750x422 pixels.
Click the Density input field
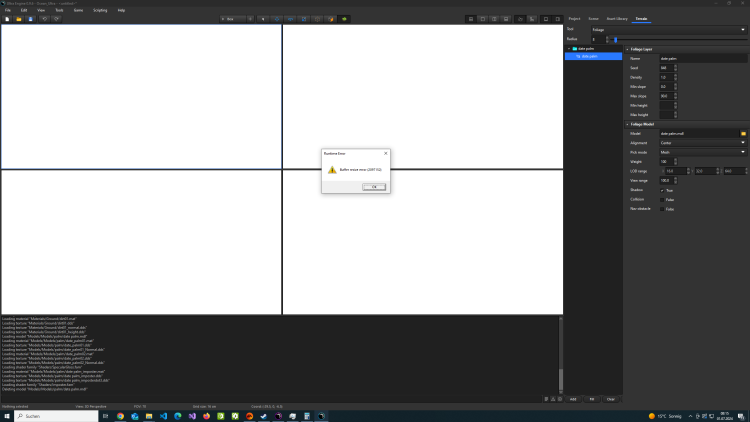click(666, 77)
